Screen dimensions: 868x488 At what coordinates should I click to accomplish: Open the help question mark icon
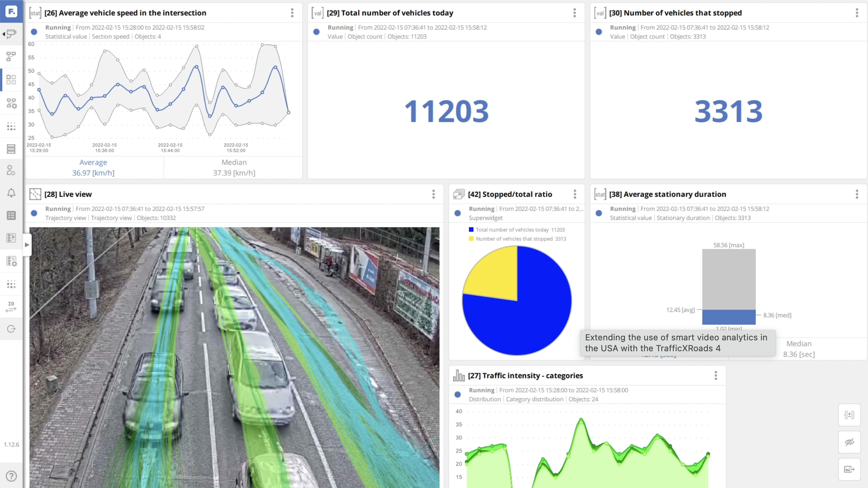coord(11,476)
